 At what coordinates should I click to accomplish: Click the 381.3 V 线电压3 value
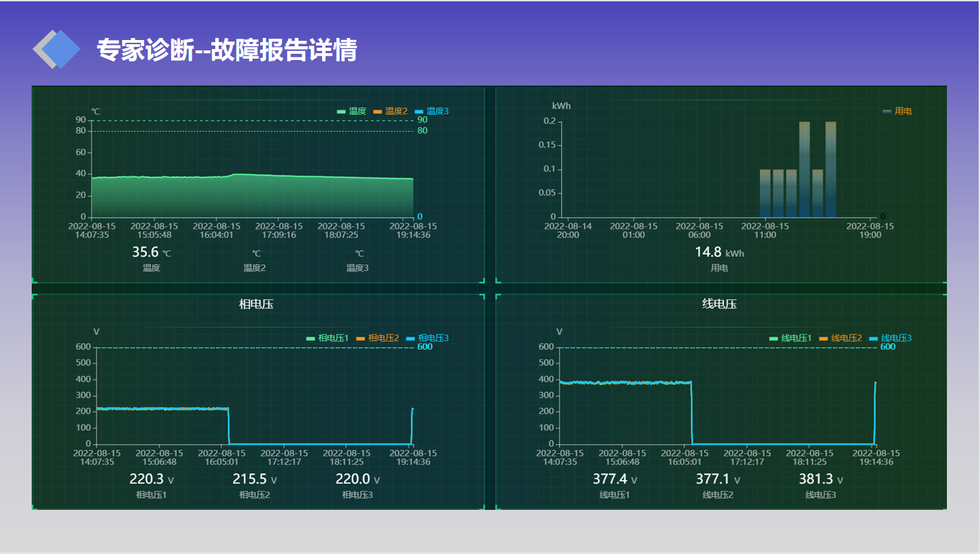[816, 479]
